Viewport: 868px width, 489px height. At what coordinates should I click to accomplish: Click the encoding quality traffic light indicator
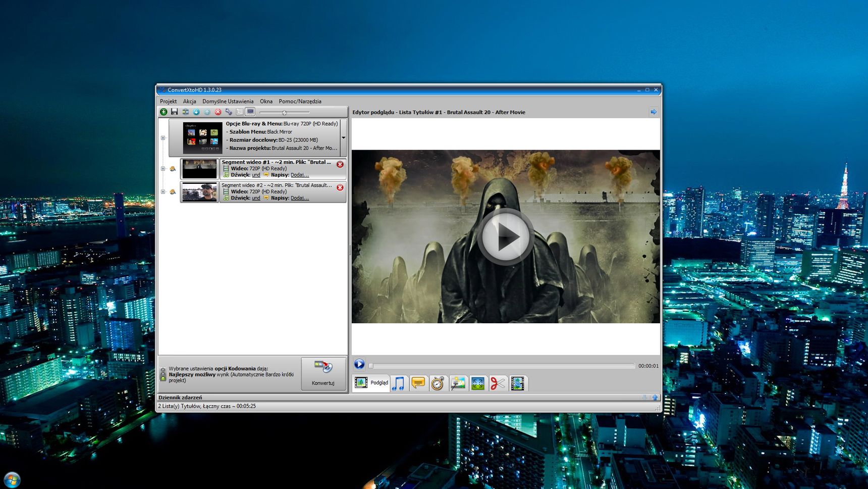(x=163, y=374)
